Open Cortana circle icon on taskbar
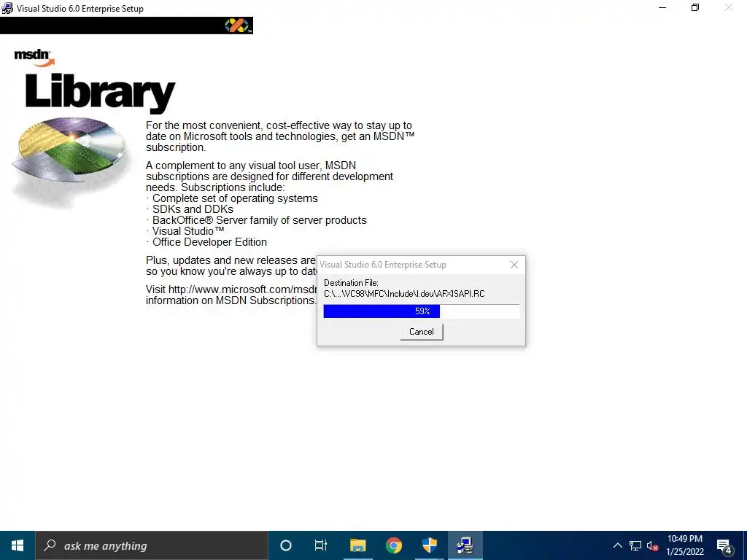This screenshot has width=747, height=560. 286,545
